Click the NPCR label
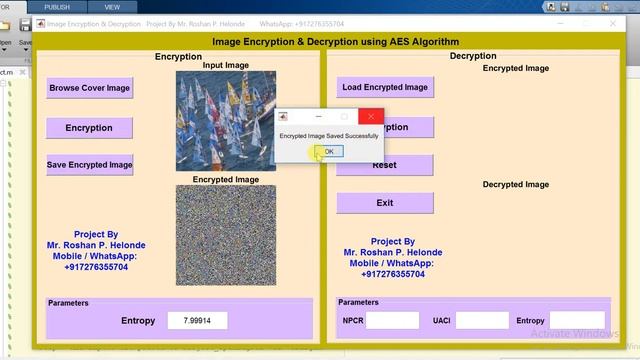640x360 pixels. pyautogui.click(x=353, y=321)
